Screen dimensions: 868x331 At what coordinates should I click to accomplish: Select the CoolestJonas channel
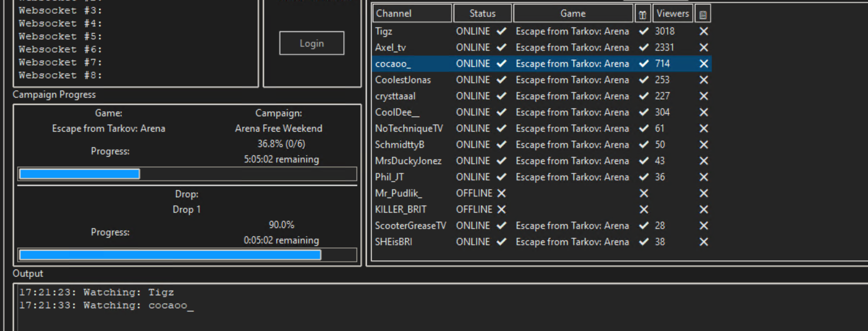click(x=403, y=80)
